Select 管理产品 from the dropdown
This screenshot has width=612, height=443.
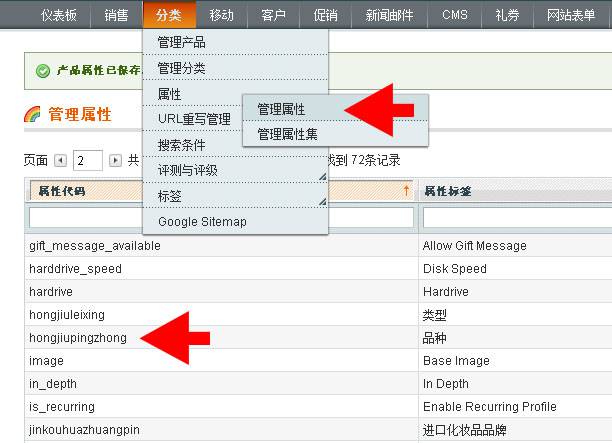tap(235, 42)
